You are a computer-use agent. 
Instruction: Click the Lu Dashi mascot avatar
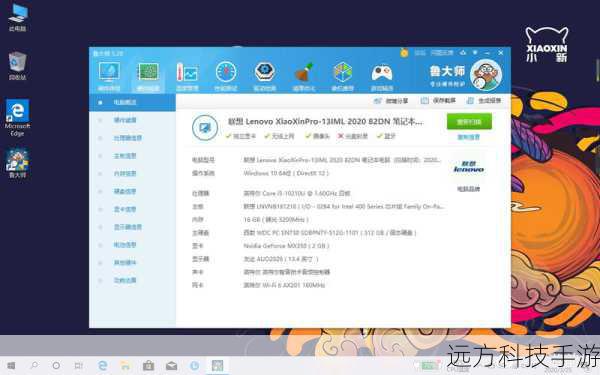[486, 75]
